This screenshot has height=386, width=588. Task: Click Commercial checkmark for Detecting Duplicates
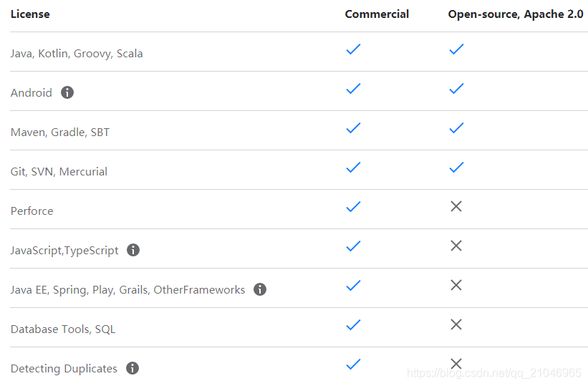(353, 365)
